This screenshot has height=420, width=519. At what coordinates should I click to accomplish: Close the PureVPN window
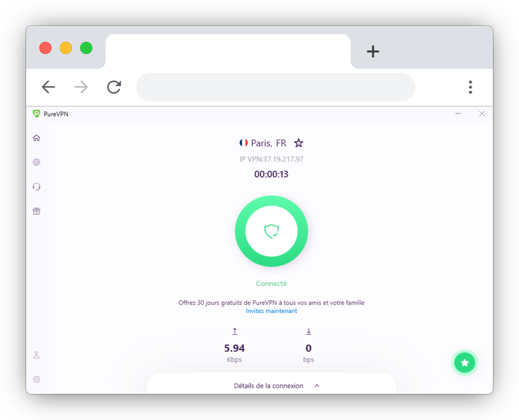[482, 114]
